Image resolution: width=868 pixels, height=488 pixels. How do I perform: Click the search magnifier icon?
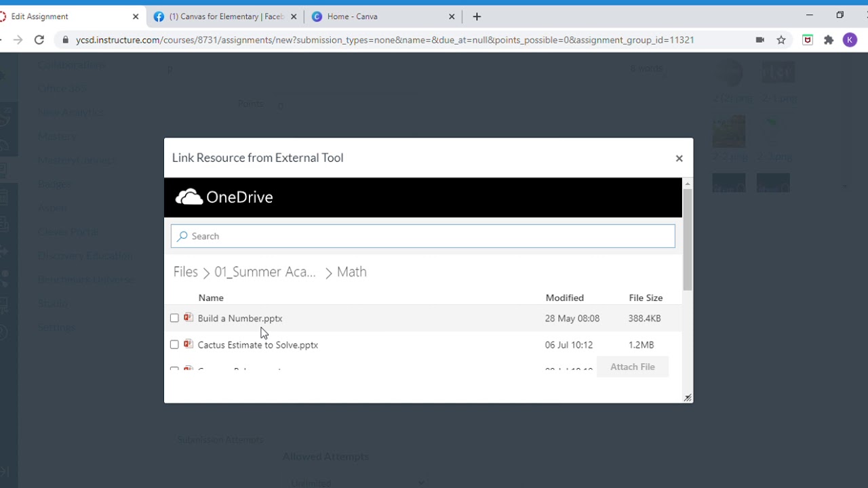[182, 236]
